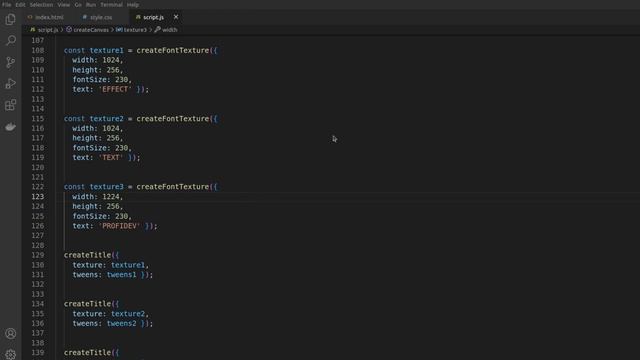The height and width of the screenshot is (360, 640).
Task: Click the 'PROFIDEV' string on line 126
Action: point(119,226)
